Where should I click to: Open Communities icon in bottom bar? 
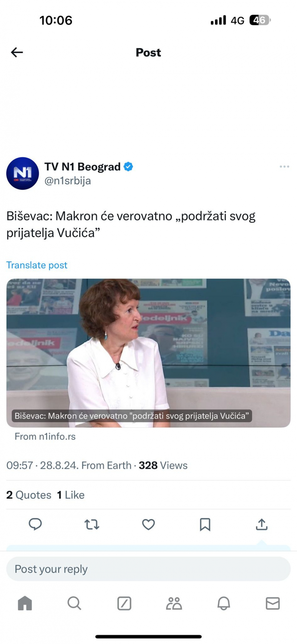click(174, 604)
